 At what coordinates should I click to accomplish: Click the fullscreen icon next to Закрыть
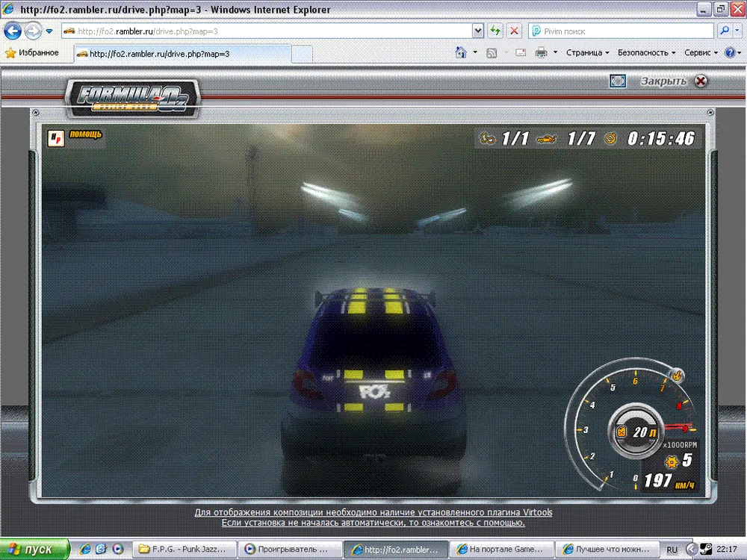(x=617, y=81)
